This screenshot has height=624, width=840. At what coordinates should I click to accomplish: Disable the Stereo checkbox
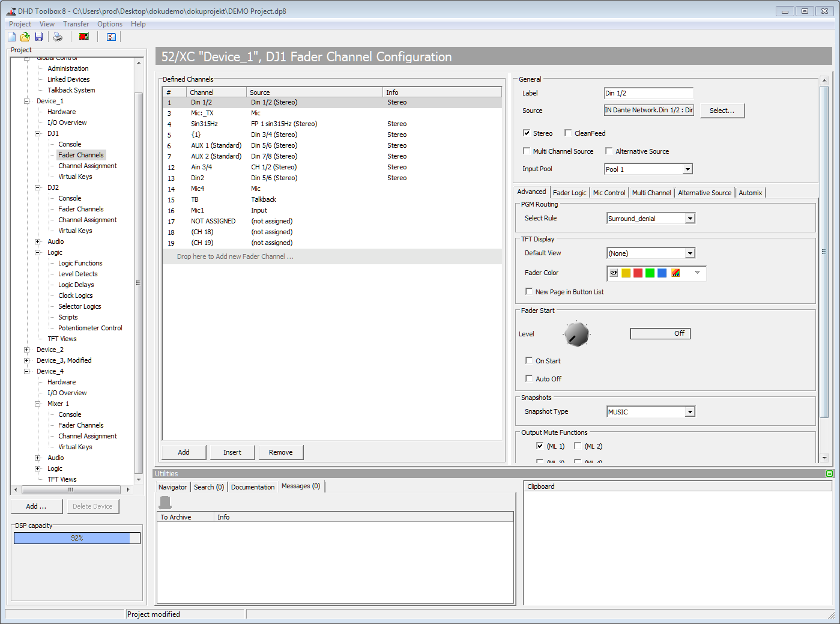[527, 133]
